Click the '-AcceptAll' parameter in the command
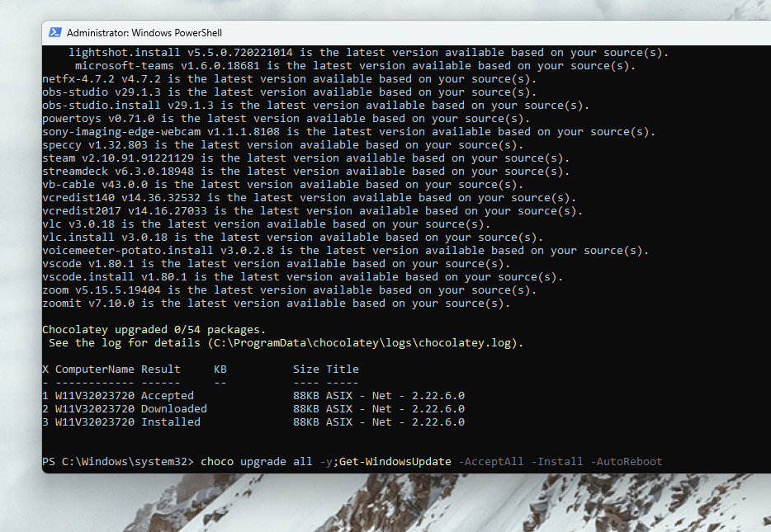 [x=490, y=462]
